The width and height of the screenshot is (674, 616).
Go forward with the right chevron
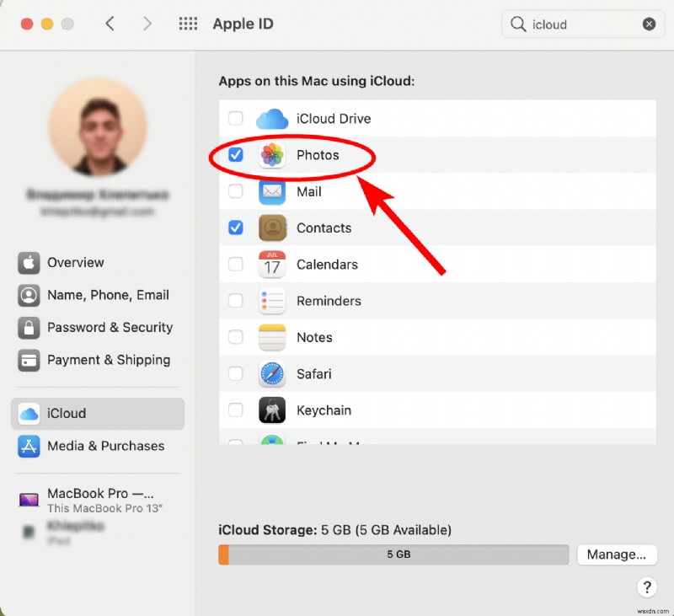[x=147, y=24]
